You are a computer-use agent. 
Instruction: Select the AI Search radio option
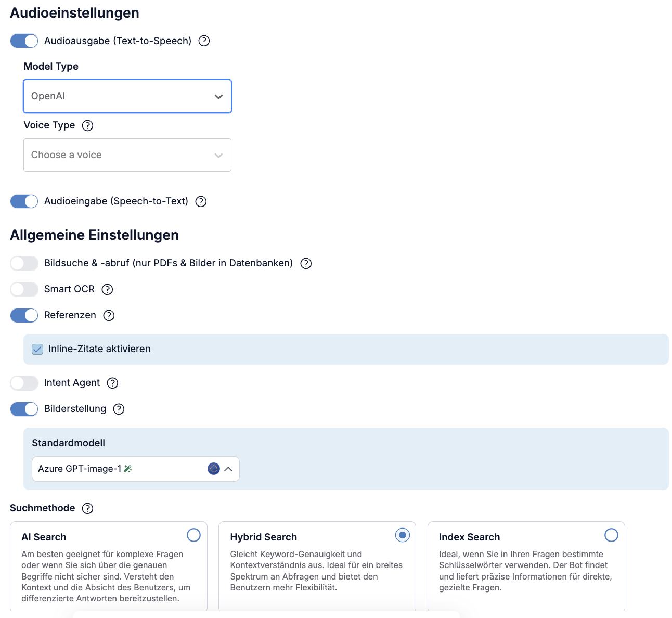tap(193, 535)
